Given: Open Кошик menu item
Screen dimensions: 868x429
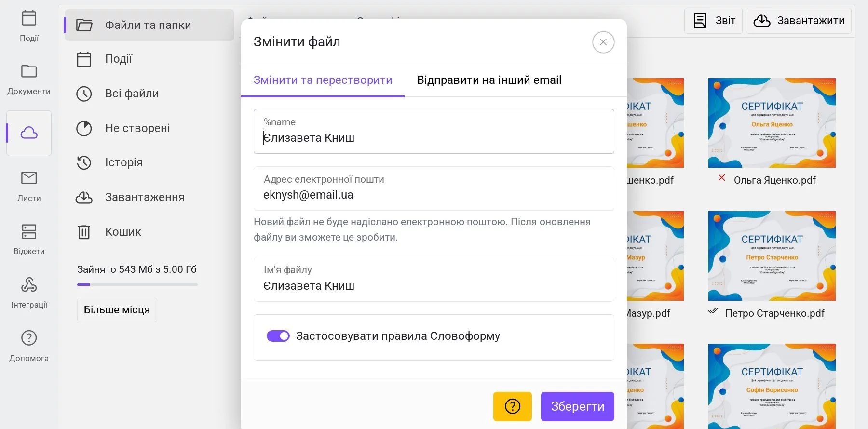Looking at the screenshot, I should tap(149, 232).
